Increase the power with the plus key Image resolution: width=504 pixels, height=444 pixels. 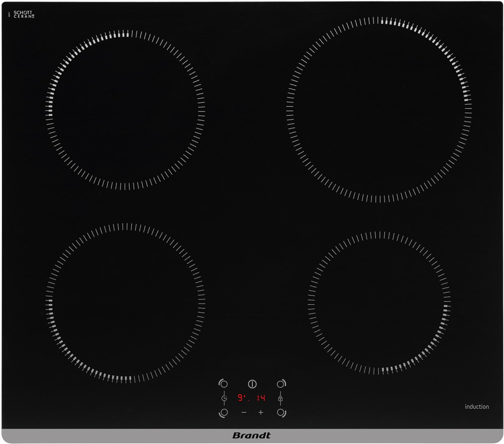tap(261, 412)
